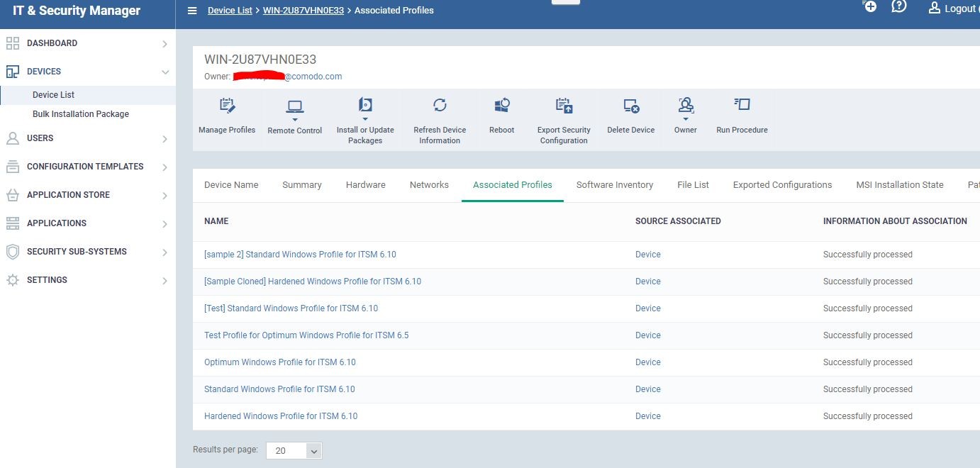Switch to the Software Inventory tab
980x468 pixels.
pos(615,184)
